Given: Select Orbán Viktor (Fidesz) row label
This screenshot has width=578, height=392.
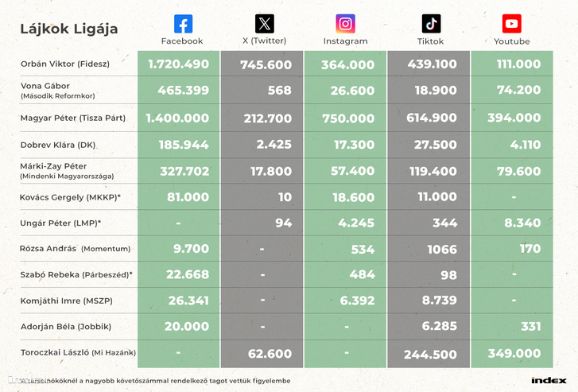Looking at the screenshot, I should (65, 64).
